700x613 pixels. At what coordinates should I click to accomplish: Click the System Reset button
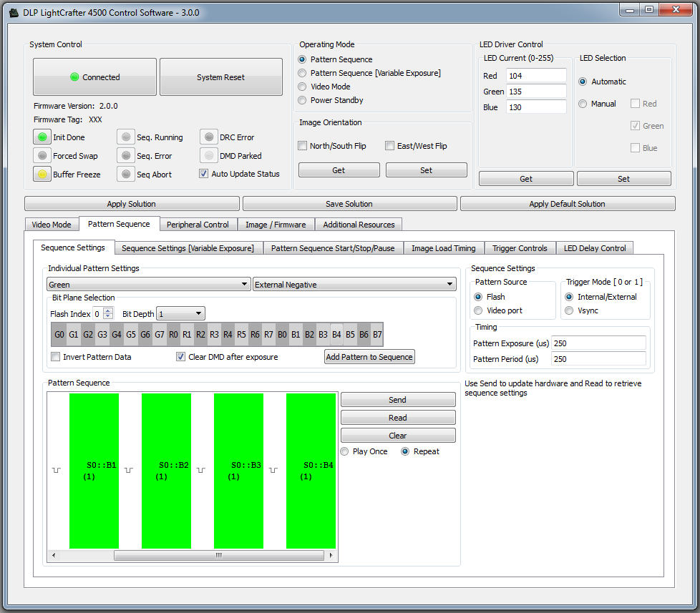[x=221, y=77]
